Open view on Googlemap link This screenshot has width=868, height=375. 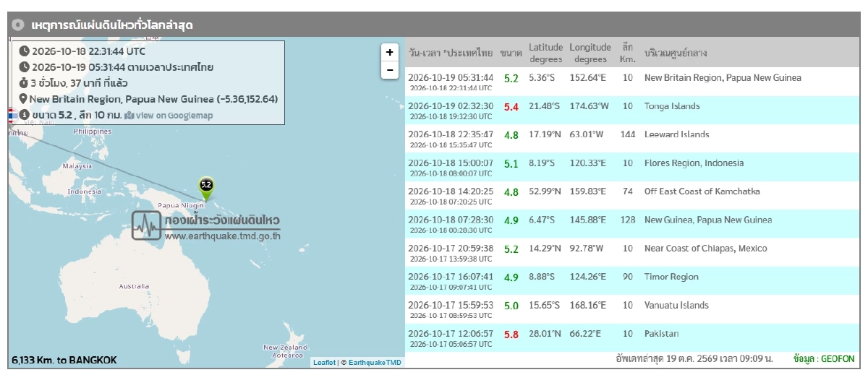(169, 115)
